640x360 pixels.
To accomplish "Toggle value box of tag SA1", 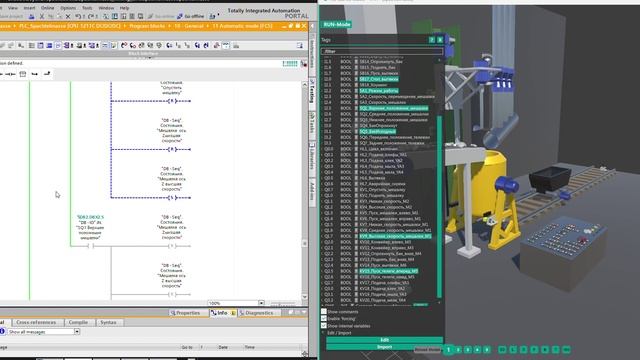I will 356,91.
